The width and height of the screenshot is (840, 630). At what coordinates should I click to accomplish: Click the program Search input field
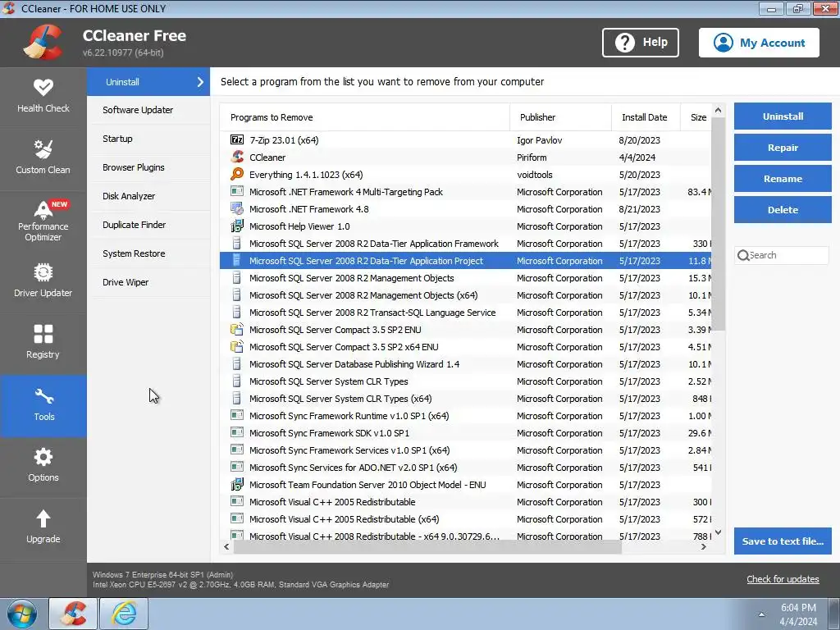point(782,256)
